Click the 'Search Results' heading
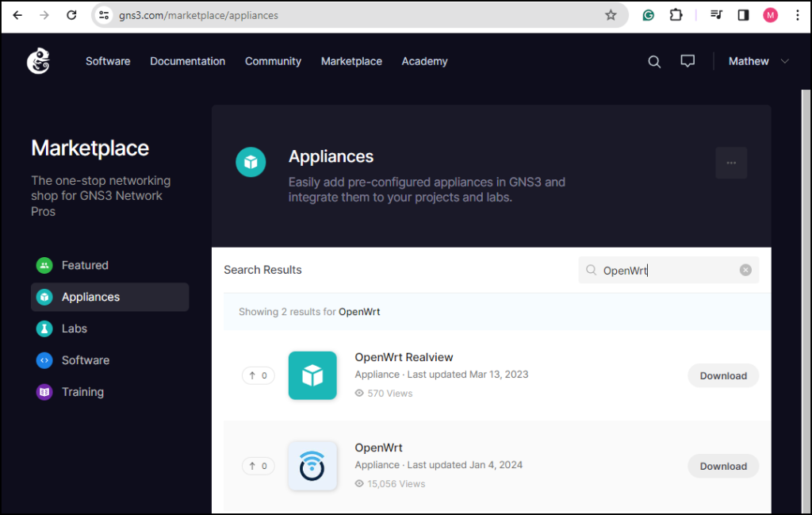Viewport: 812px width, 515px height. [262, 270]
